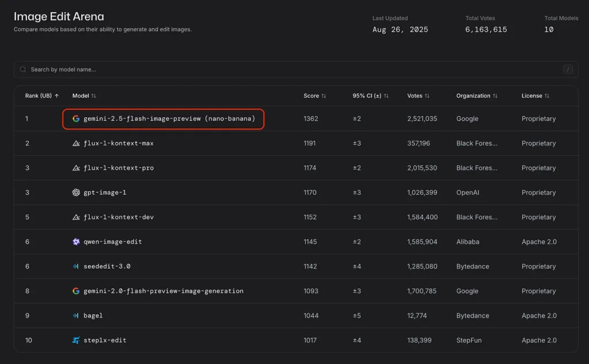Select score 1145 cell
Viewport: 589px width, 364px height.
click(310, 242)
